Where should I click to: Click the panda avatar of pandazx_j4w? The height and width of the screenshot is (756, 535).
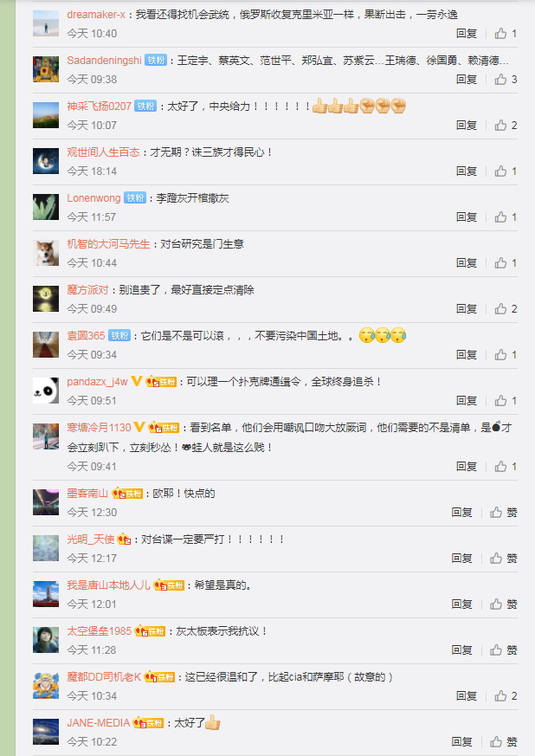coord(46,391)
